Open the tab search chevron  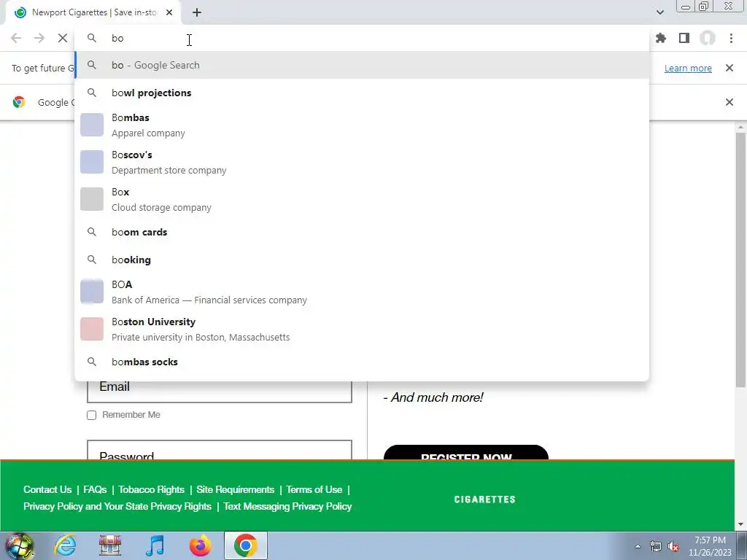coord(659,12)
